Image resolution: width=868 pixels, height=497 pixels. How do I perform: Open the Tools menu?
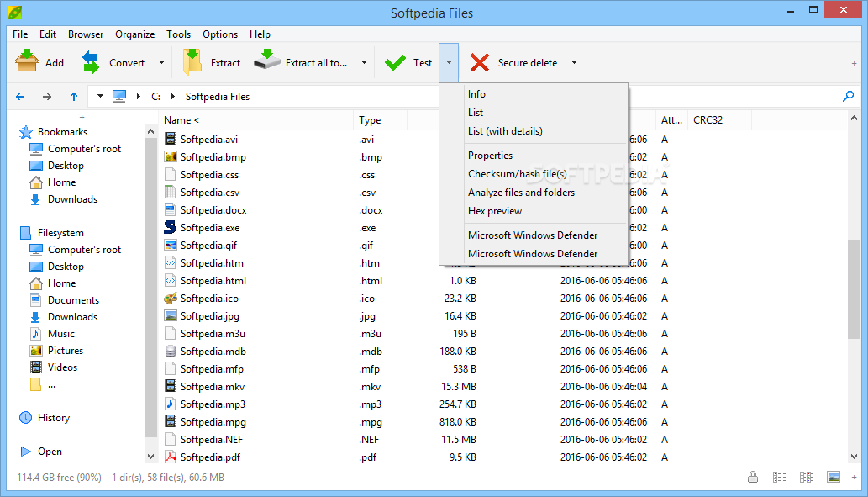tap(178, 34)
